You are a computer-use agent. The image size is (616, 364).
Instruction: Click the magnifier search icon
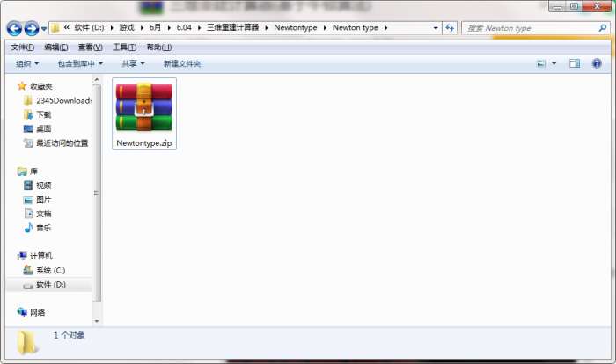coord(602,28)
